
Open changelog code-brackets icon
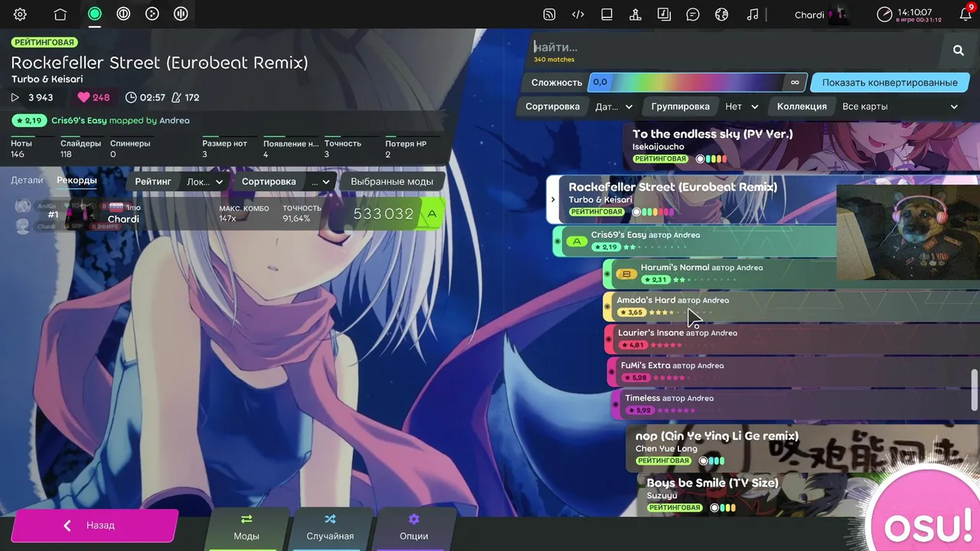(578, 14)
